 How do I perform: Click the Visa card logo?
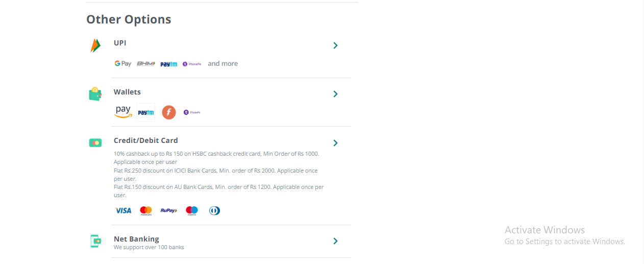coord(123,210)
